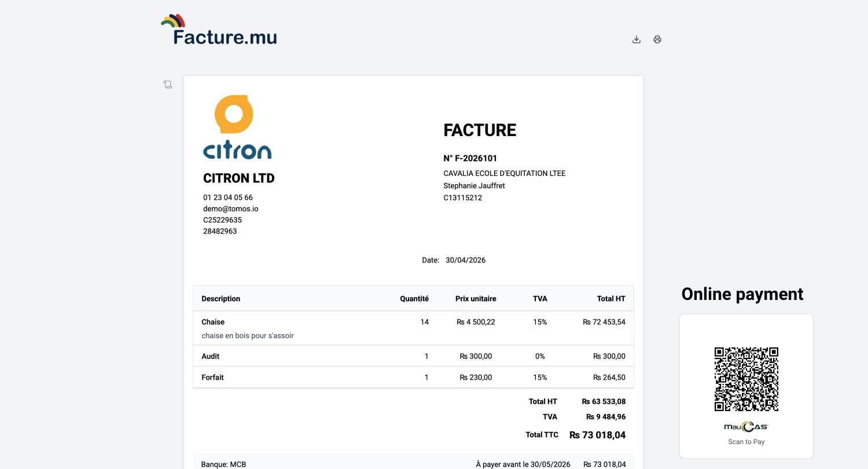Click the number "28482963"

pos(220,231)
